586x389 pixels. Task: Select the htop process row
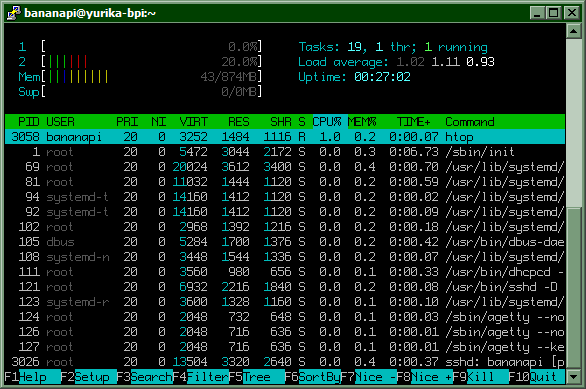[285, 137]
